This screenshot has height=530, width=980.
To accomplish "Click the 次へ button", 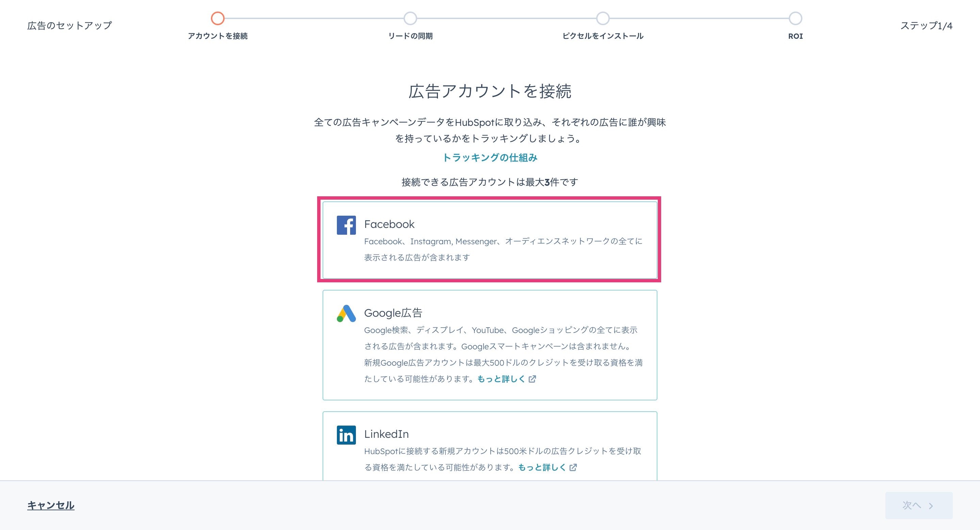I will click(x=919, y=505).
